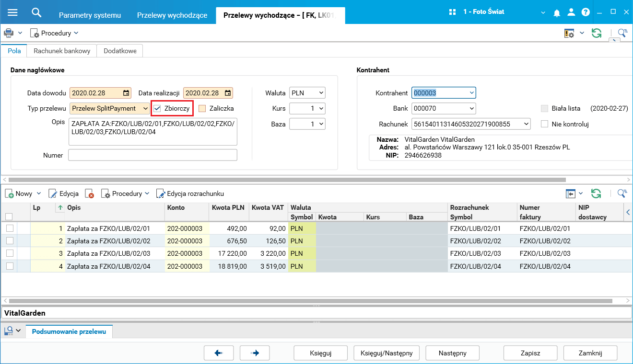Click the horizontal scrollbar below the grid

click(x=307, y=301)
